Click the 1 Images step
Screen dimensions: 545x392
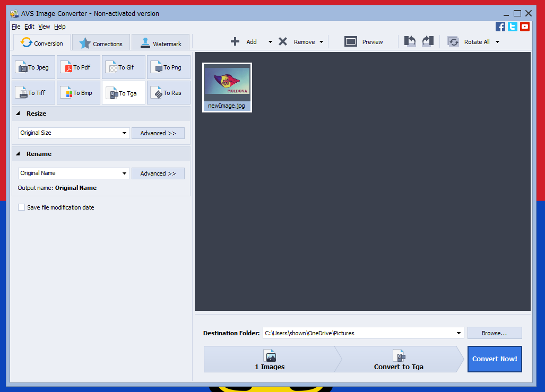[x=270, y=359]
